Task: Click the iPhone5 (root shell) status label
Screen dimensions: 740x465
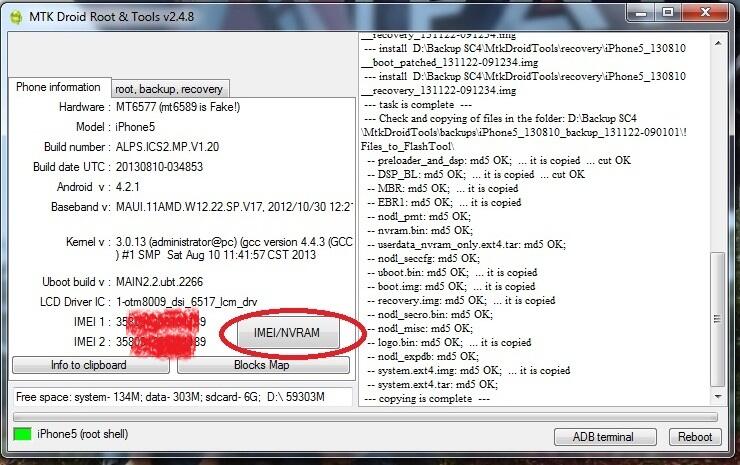Action: tap(83, 434)
